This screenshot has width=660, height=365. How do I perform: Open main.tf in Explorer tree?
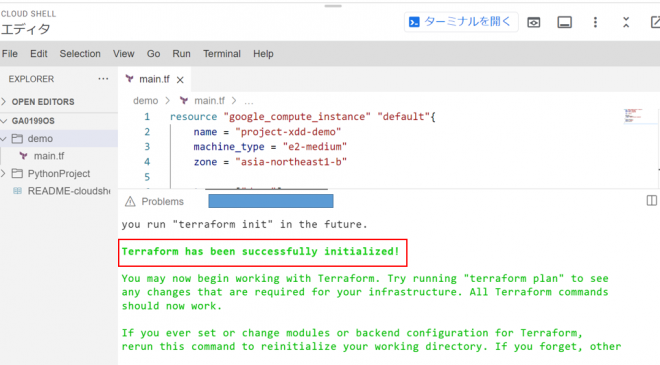49,156
